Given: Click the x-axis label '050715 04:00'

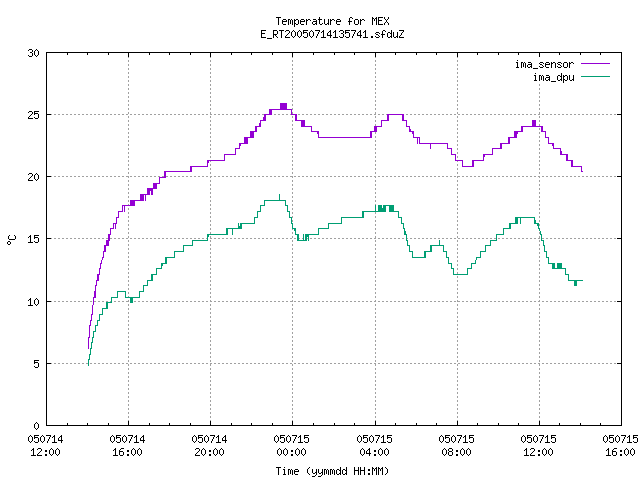Looking at the screenshot, I should 374,445.
